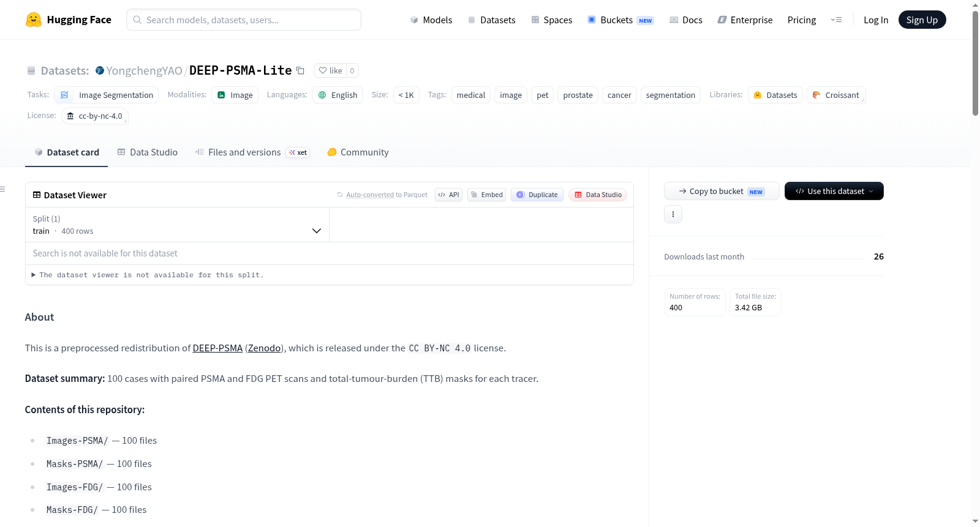Click the Sign Up button
Screen dimensions: 980x527
922,20
